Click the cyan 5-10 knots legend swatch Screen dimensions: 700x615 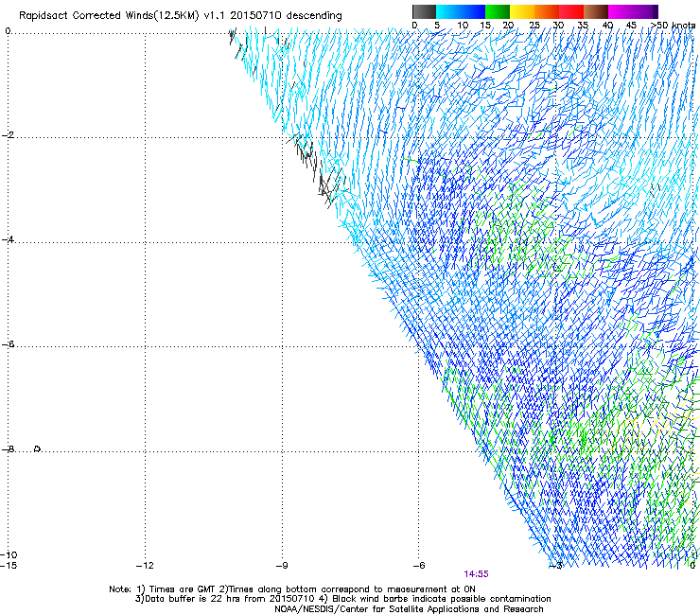(448, 11)
